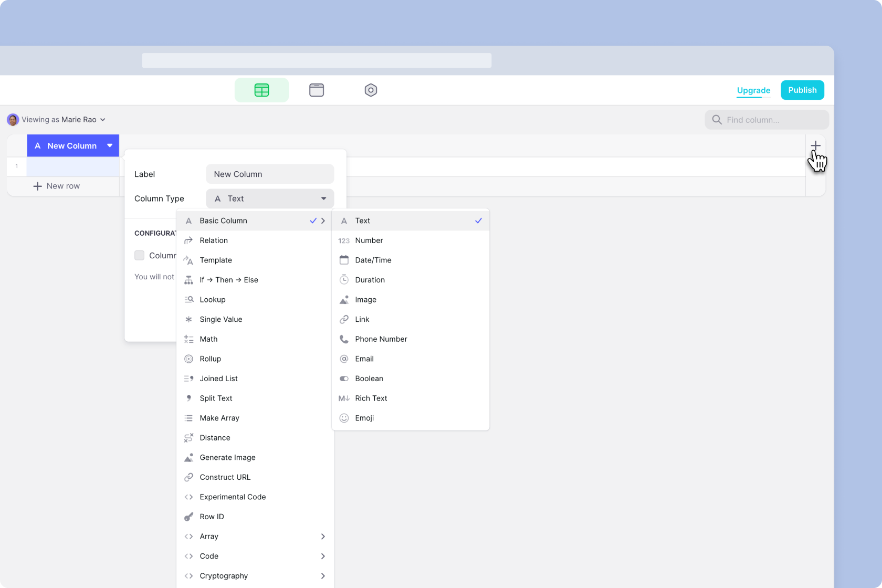Select the Number column type
This screenshot has width=882, height=588.
[369, 240]
